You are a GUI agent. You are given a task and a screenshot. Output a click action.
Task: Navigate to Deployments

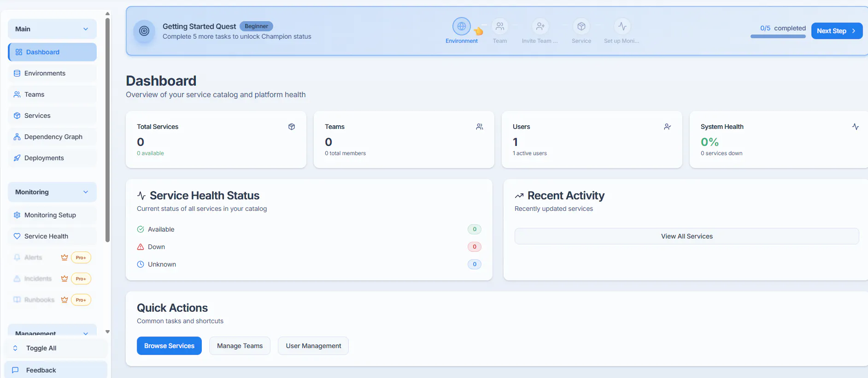pos(52,158)
